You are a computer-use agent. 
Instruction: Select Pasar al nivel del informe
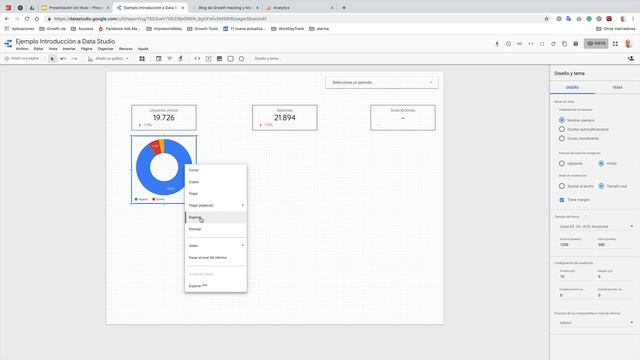(x=216, y=258)
